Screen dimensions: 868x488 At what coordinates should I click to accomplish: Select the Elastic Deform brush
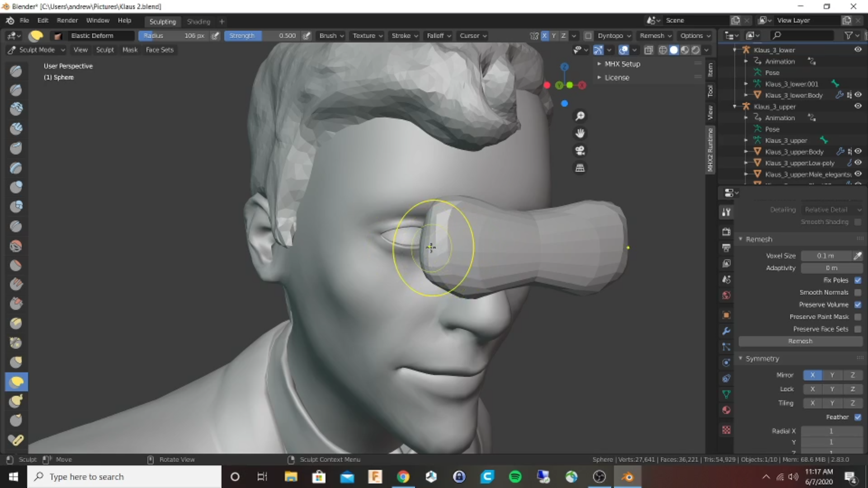16,382
